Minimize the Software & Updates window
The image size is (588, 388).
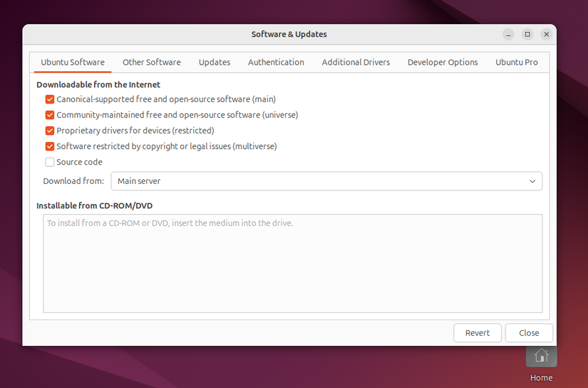pyautogui.click(x=508, y=34)
